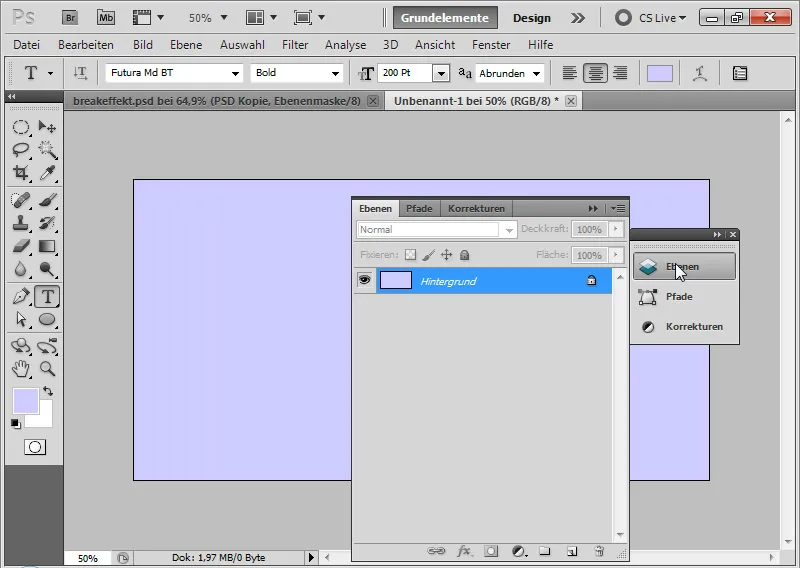The width and height of the screenshot is (800, 568).
Task: Select the History Brush tool
Action: pyautogui.click(x=47, y=223)
